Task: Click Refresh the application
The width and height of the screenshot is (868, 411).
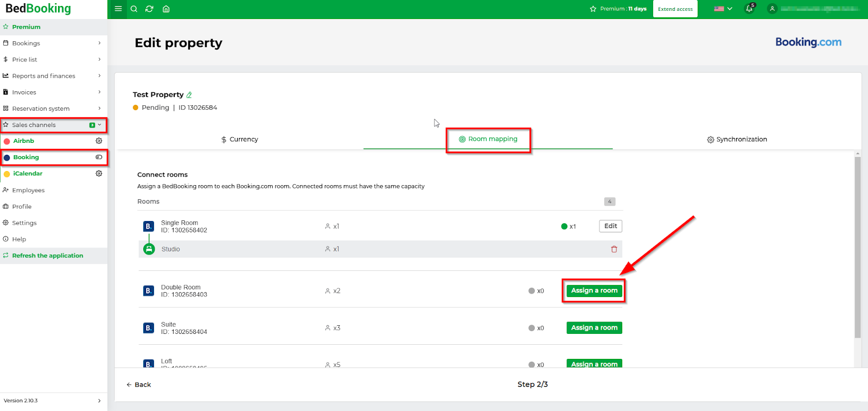Action: pos(54,256)
